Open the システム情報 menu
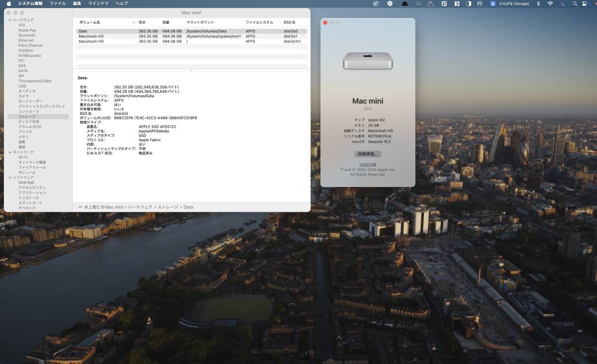This screenshot has height=364, width=597. 30,3
